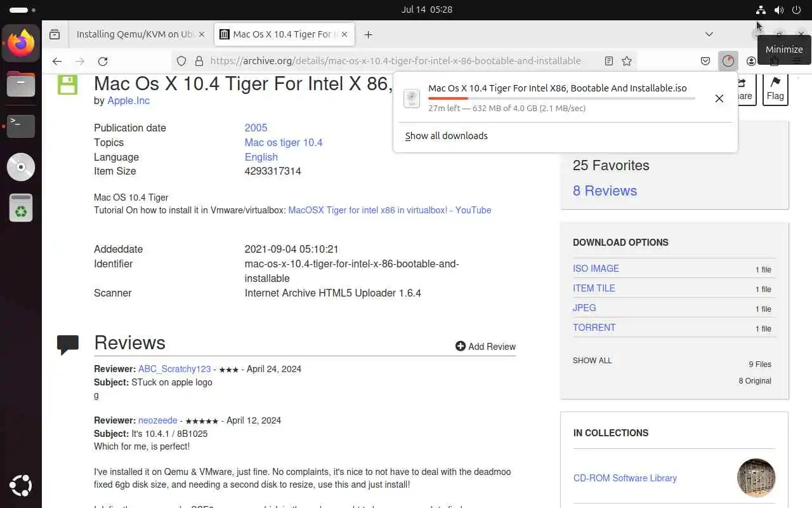
Task: Click Show all downloads
Action: point(447,136)
